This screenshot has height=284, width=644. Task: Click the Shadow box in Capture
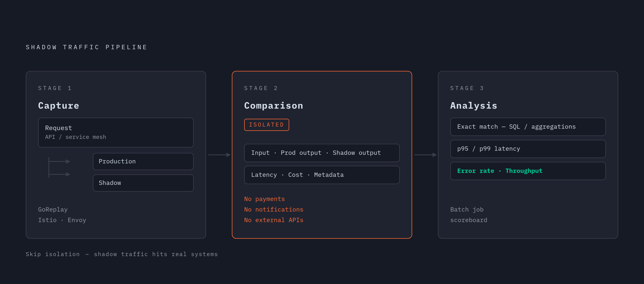pos(143,183)
